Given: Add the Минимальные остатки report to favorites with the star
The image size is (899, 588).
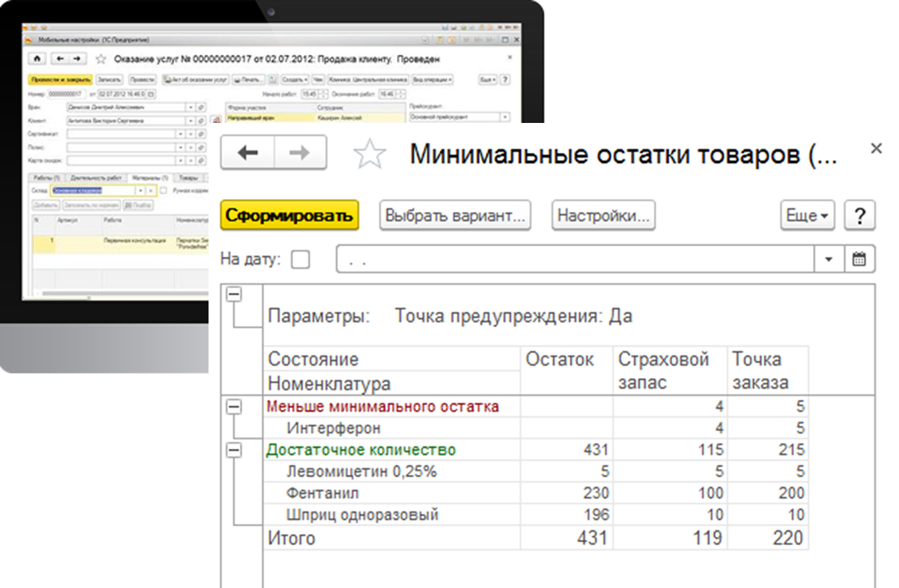Looking at the screenshot, I should (369, 154).
